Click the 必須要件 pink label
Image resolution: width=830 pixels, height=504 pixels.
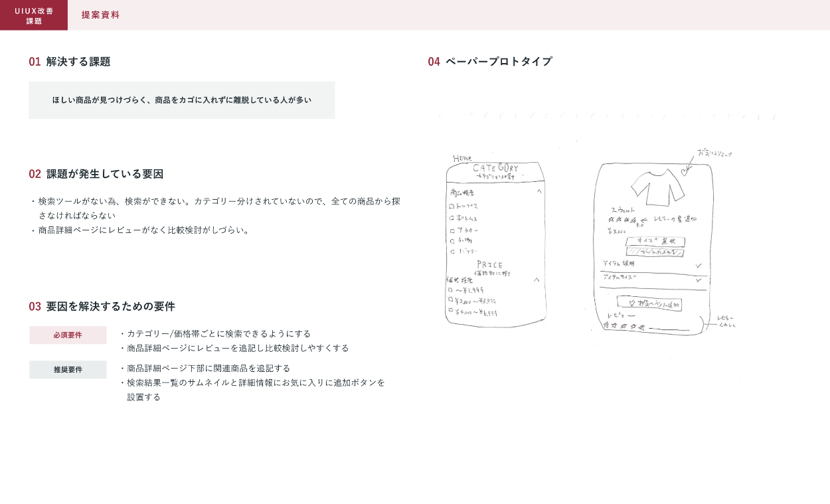pyautogui.click(x=68, y=335)
